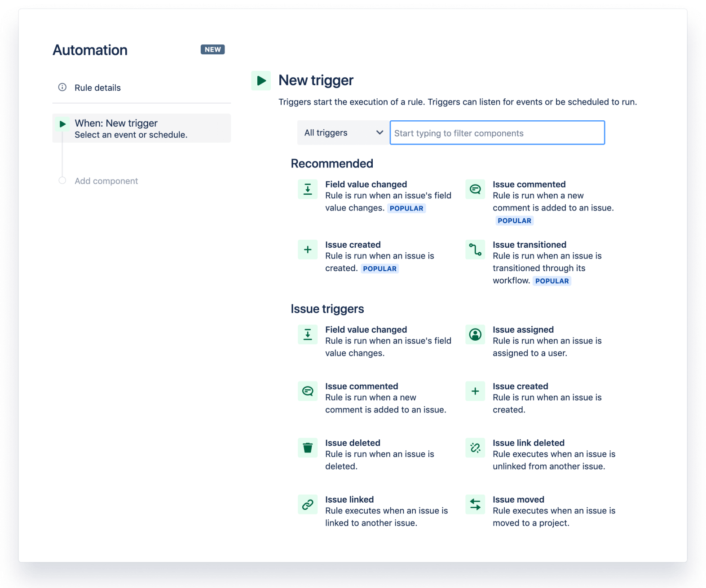Focus the filter components search field

497,133
